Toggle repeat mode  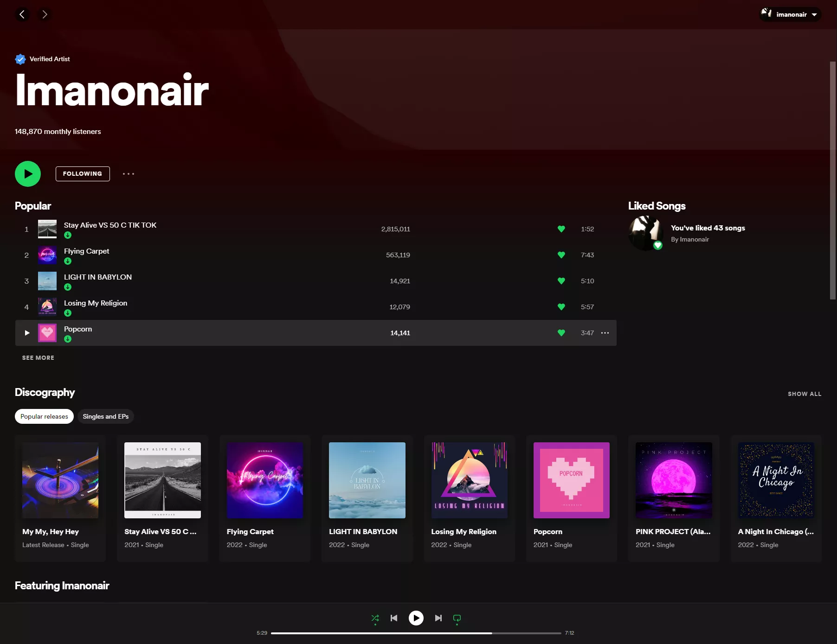tap(457, 618)
